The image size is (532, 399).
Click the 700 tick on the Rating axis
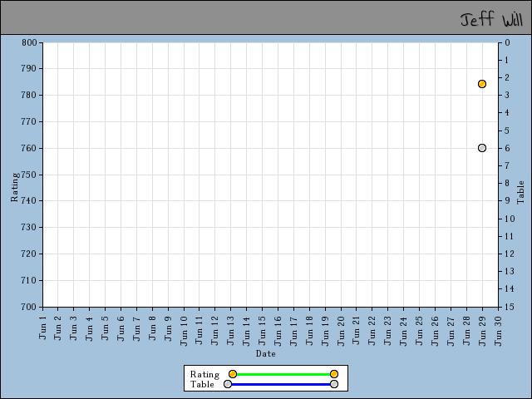29,307
